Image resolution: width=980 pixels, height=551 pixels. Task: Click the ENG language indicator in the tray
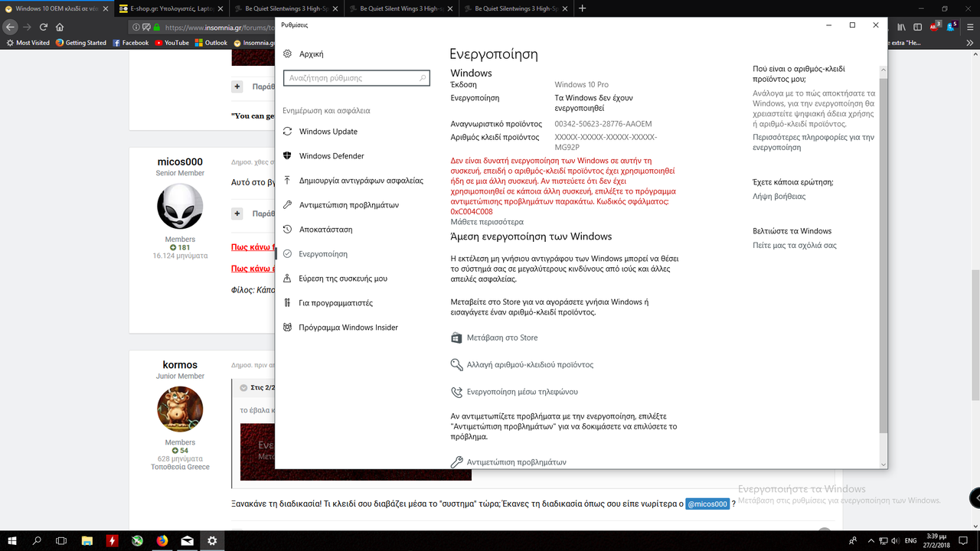pos(911,540)
